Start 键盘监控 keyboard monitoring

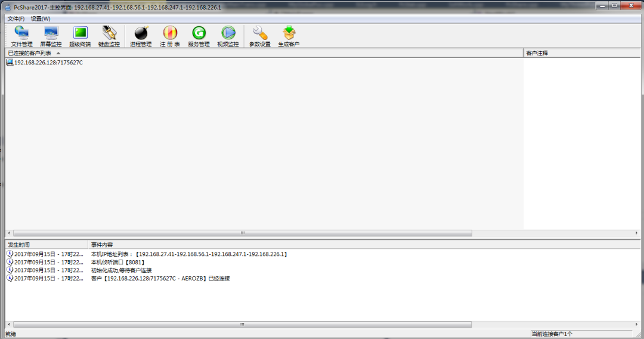point(109,36)
